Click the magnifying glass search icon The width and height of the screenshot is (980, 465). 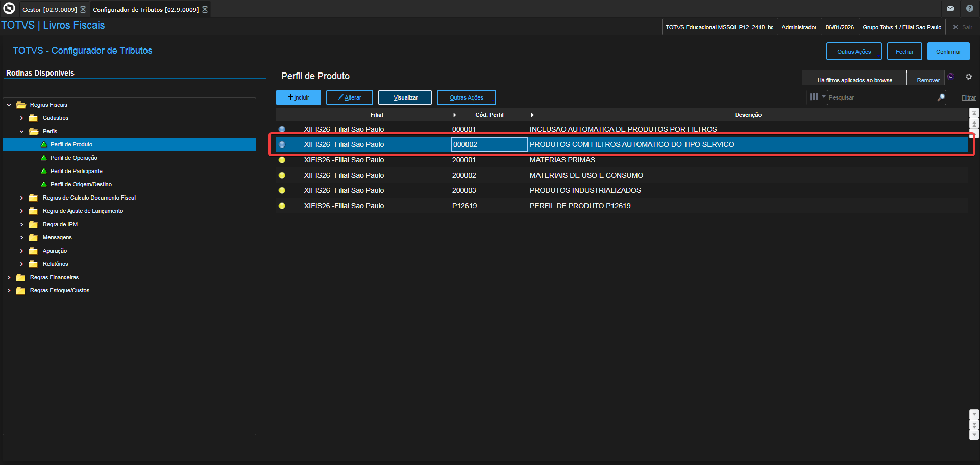tap(941, 97)
